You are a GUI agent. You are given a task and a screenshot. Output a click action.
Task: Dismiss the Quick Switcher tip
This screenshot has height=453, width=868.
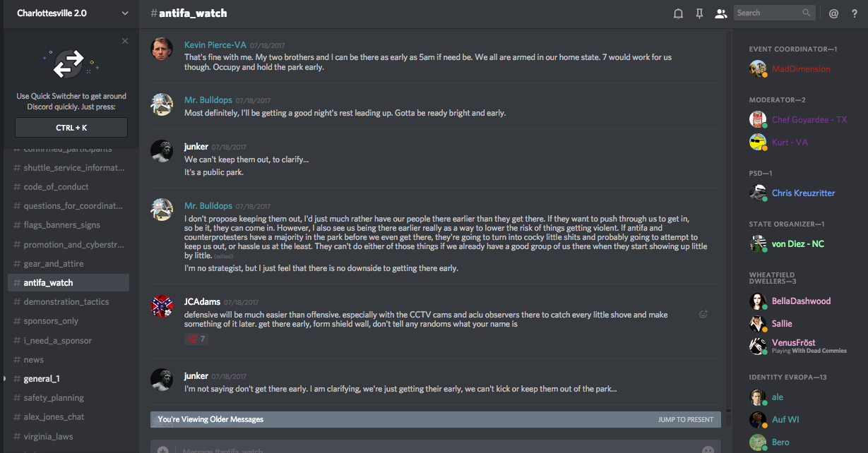point(125,41)
